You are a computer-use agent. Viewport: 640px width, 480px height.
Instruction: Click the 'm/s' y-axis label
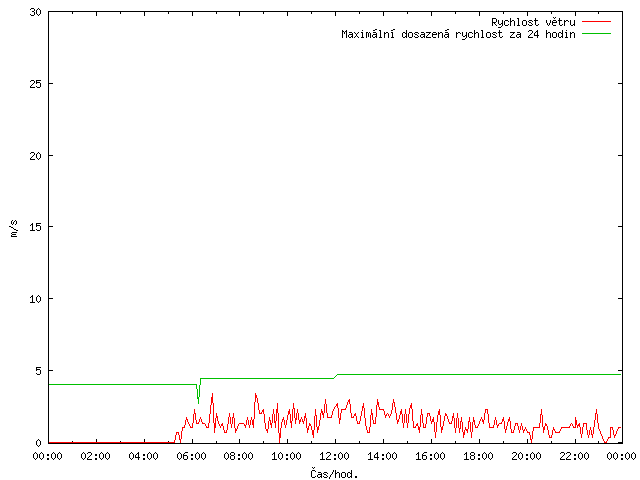(14, 228)
